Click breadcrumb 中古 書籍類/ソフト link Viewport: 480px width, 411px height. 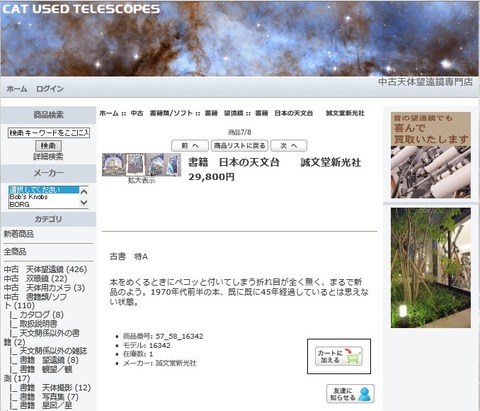(162, 113)
